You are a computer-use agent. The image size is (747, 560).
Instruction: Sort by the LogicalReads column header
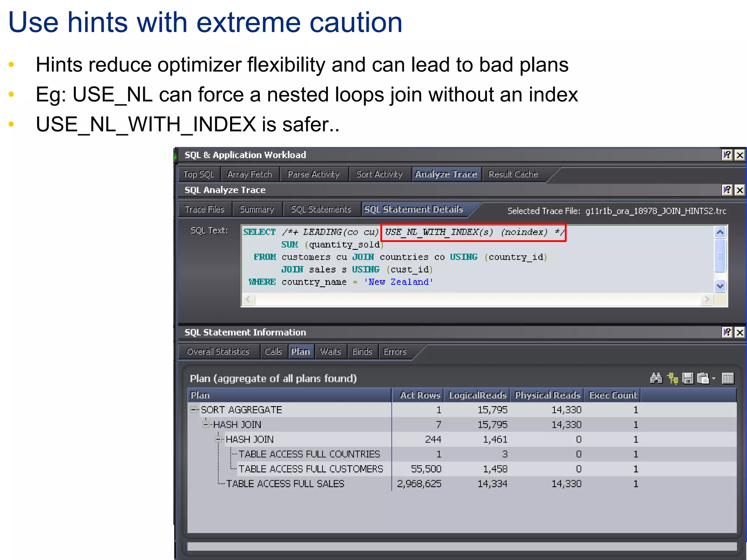pyautogui.click(x=477, y=395)
